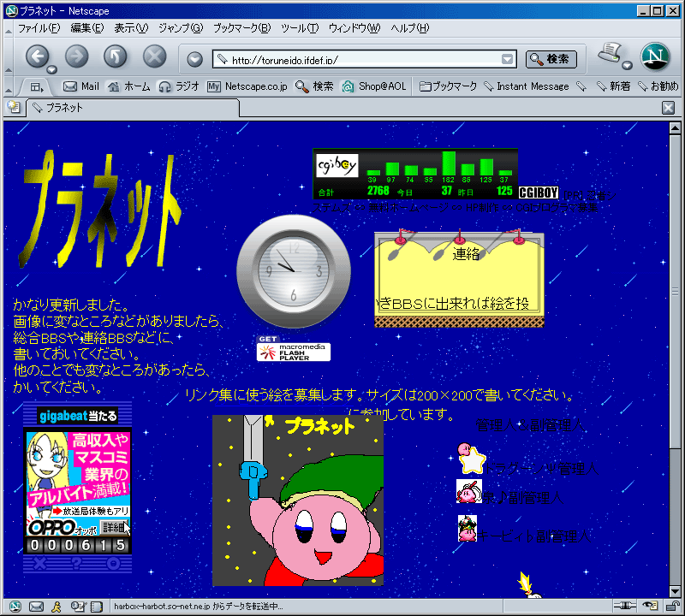Click the Forward arrow navigation button
This screenshot has height=616, width=685.
[x=76, y=56]
